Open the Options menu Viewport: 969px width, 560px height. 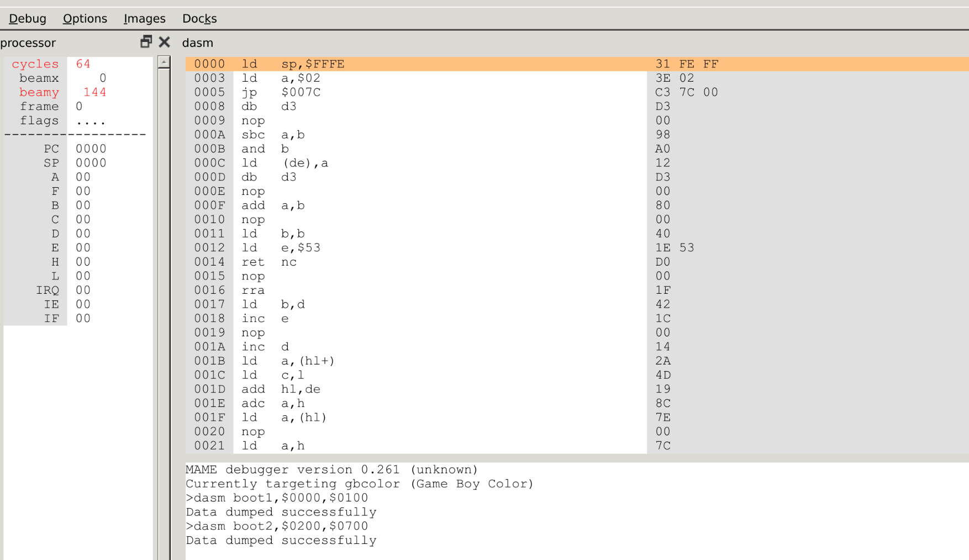click(85, 19)
